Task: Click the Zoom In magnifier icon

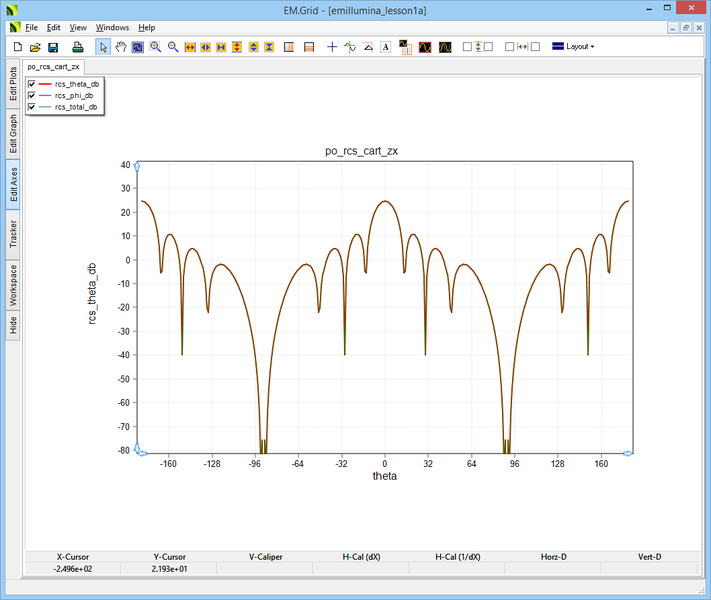Action: 155,47
